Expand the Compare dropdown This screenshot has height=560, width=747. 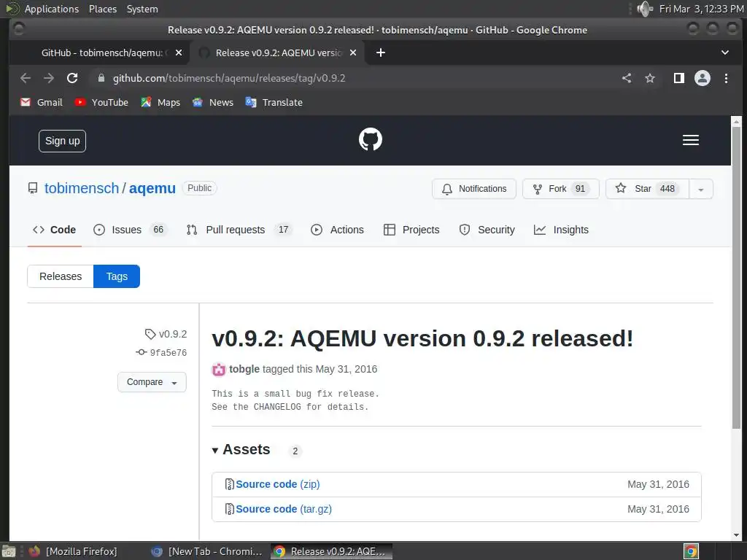click(x=152, y=382)
